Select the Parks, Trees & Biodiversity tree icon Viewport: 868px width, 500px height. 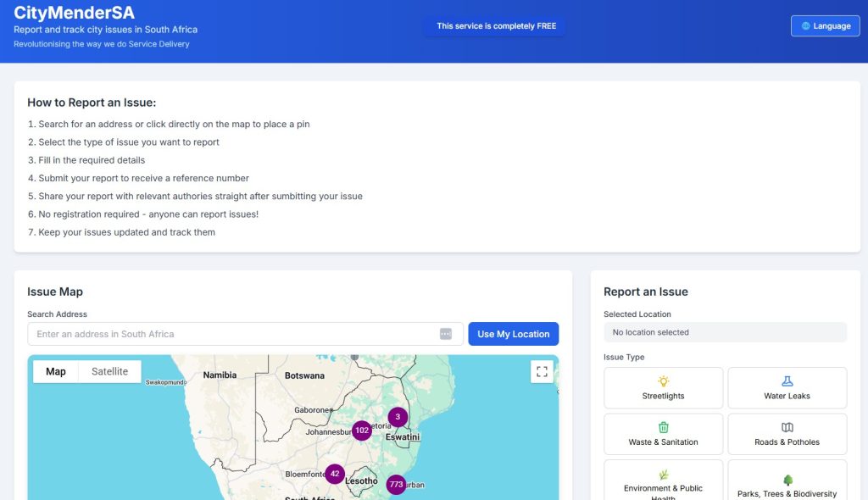pyautogui.click(x=787, y=480)
